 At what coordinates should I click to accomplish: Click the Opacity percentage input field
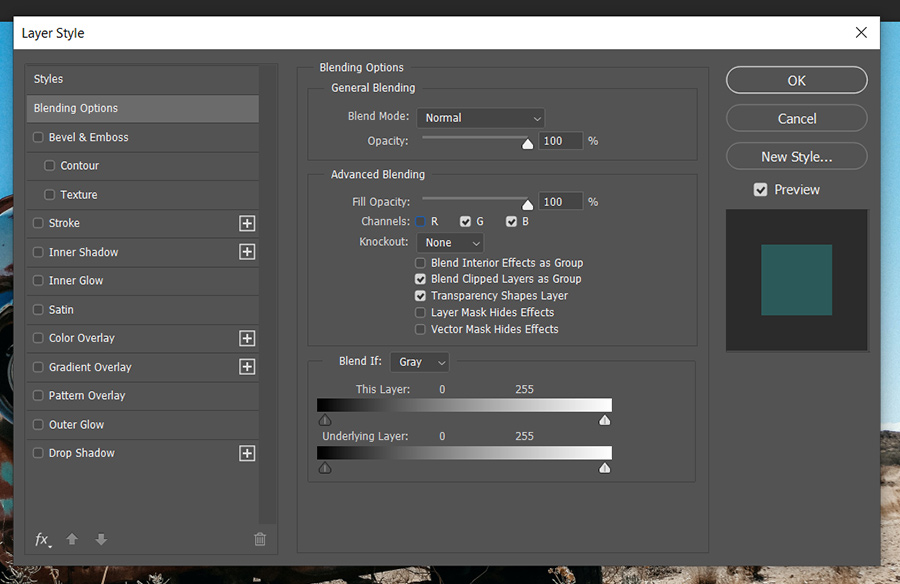tap(560, 142)
